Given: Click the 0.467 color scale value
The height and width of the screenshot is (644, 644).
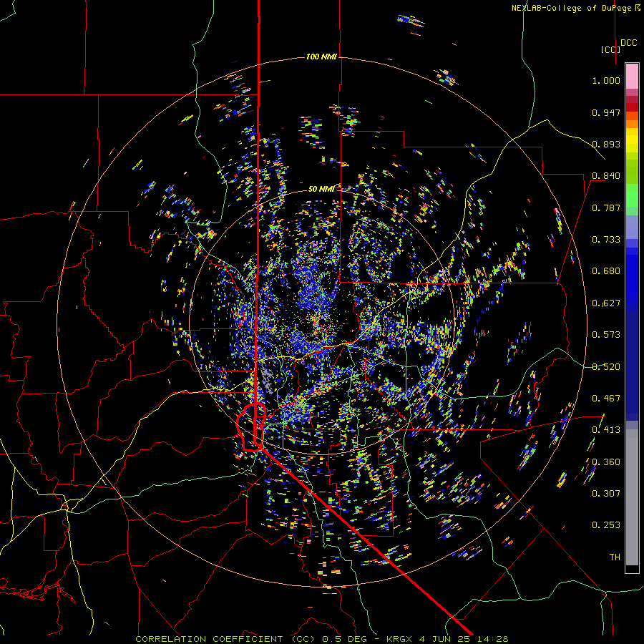Looking at the screenshot, I should point(606,399).
